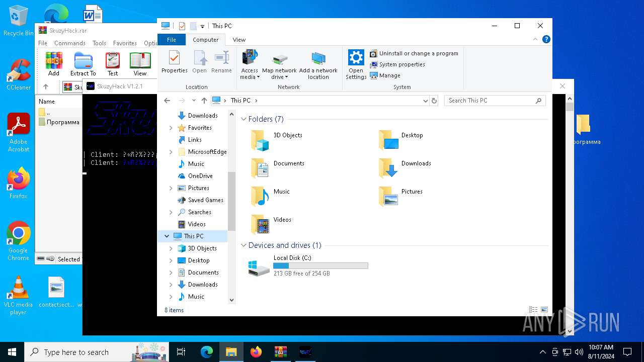Open Quick Access Toolbar customize dropdown
The width and height of the screenshot is (644, 362).
click(202, 26)
